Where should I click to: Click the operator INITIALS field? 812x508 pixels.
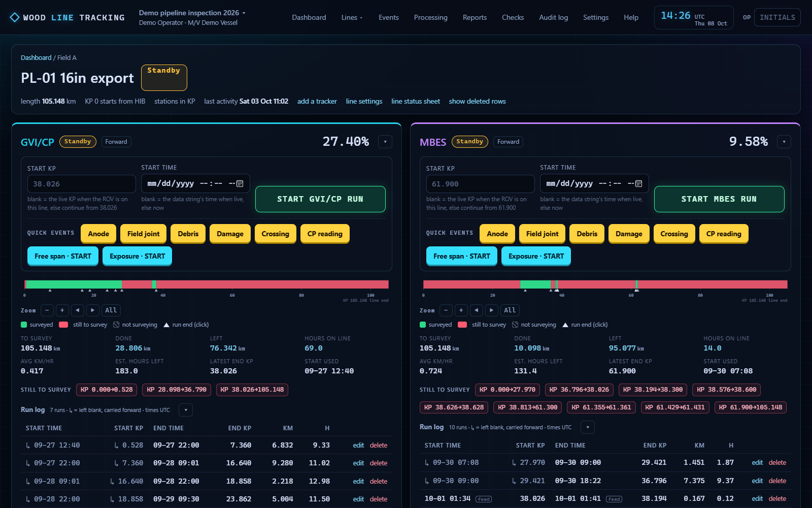pos(777,17)
